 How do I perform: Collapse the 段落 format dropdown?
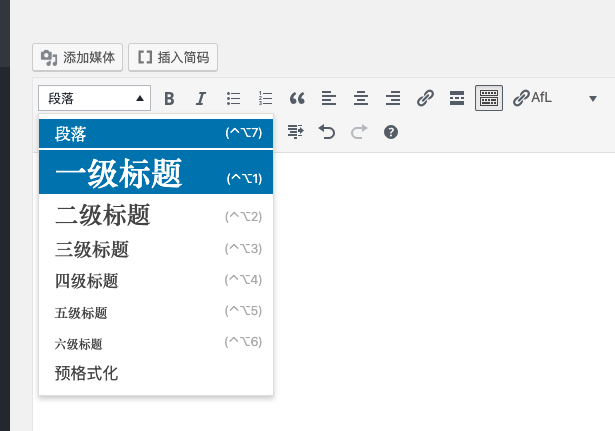[95, 98]
